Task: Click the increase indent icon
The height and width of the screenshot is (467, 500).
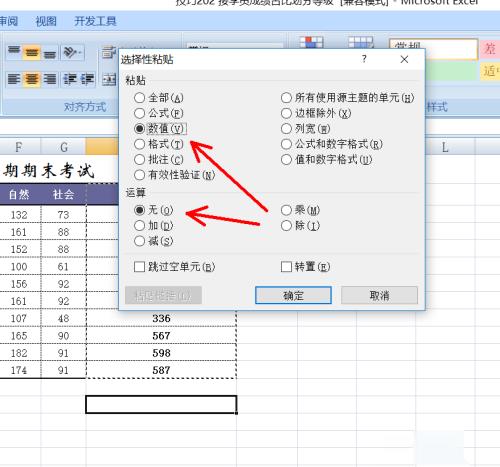Action: point(87,79)
